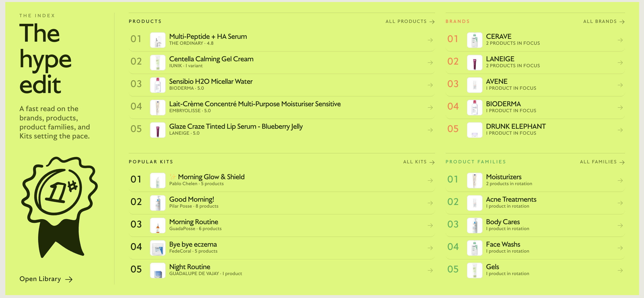The image size is (644, 298).
Task: Click the arrow icon in Moisturizers family row
Action: tap(620, 181)
